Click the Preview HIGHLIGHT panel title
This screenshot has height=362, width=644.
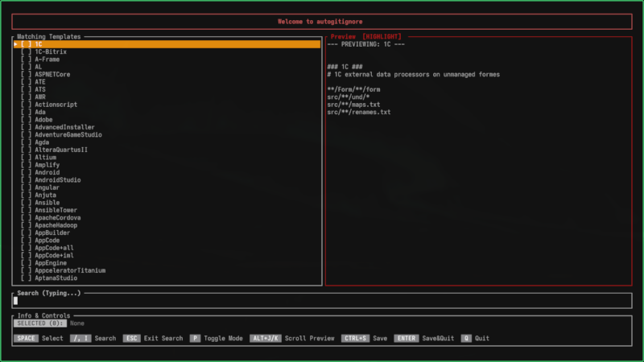click(366, 36)
